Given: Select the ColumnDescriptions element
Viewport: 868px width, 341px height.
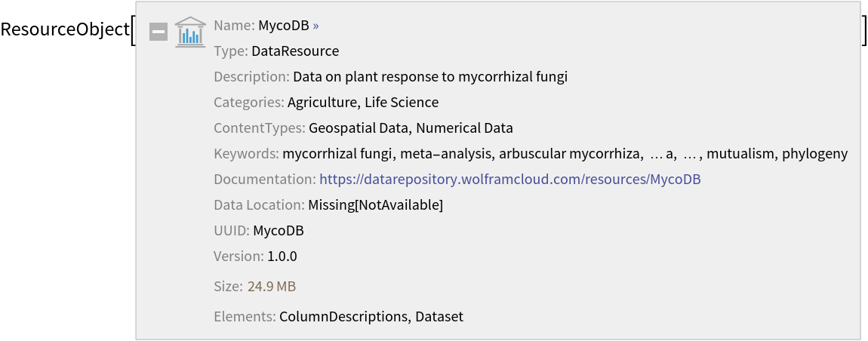Looking at the screenshot, I should point(343,317).
